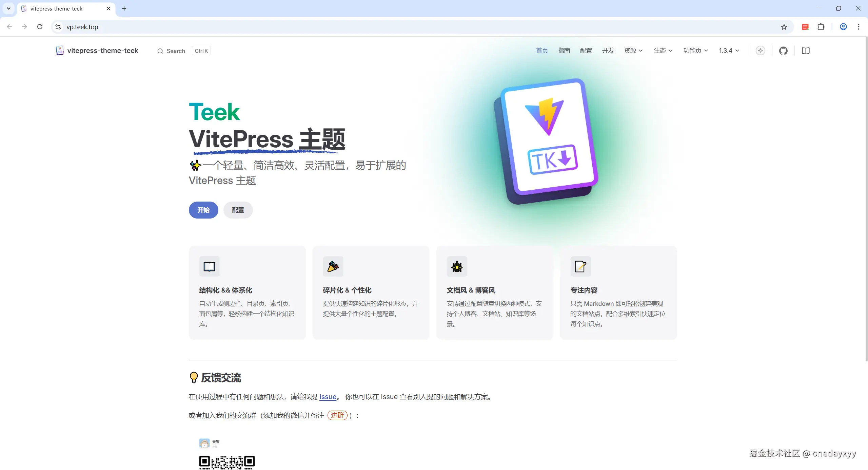Go to the 指南 nav item

click(x=564, y=51)
